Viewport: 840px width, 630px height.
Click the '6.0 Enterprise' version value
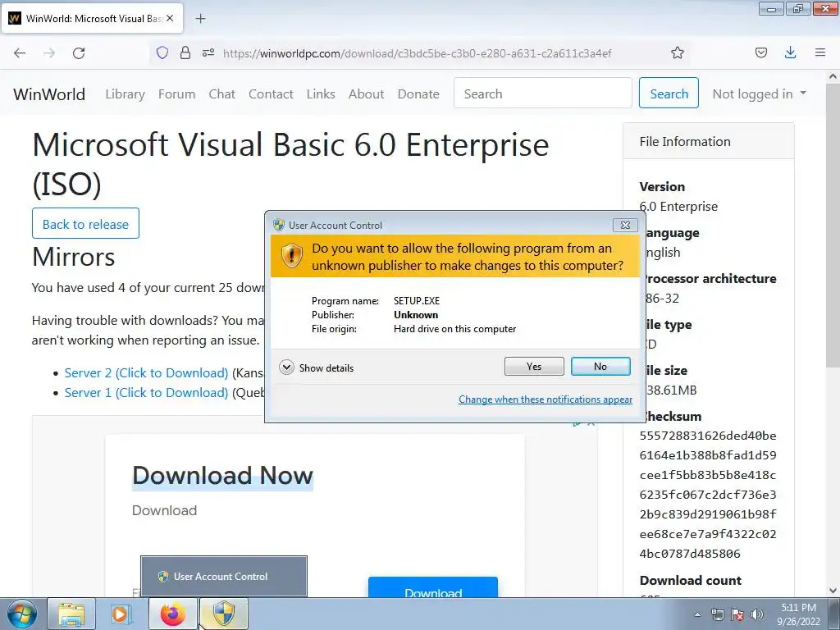point(678,206)
